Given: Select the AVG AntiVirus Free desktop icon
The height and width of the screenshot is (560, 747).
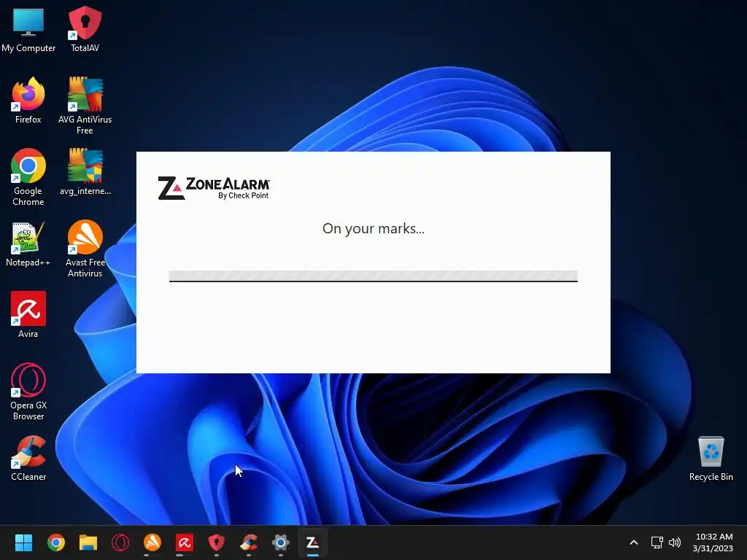Looking at the screenshot, I should [85, 106].
